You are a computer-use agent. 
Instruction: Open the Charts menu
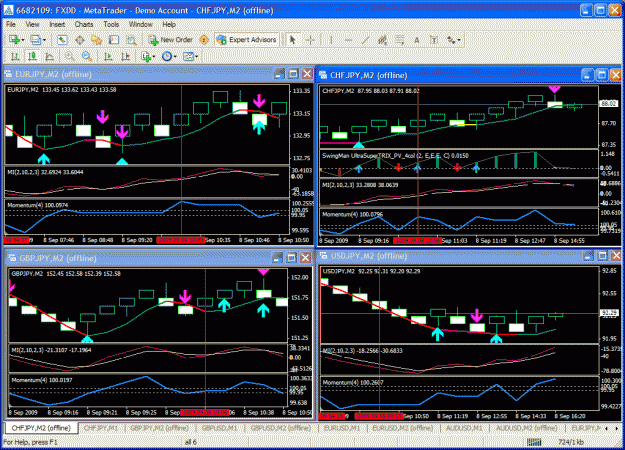point(84,24)
